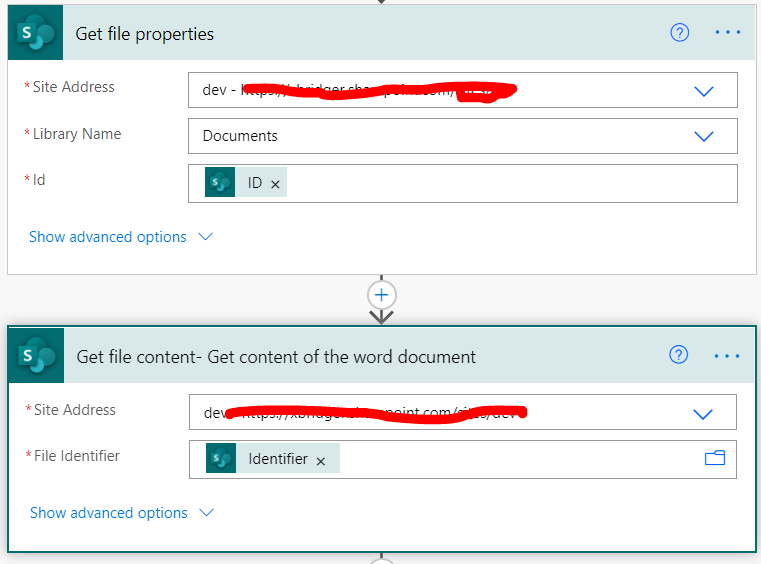
Task: Click the File Identifier input field
Action: [x=463, y=460]
